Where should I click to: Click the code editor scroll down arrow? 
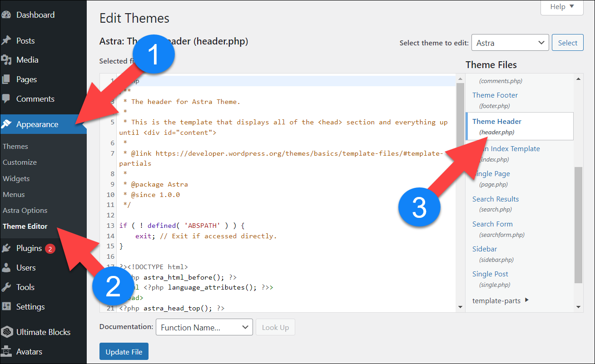click(460, 307)
